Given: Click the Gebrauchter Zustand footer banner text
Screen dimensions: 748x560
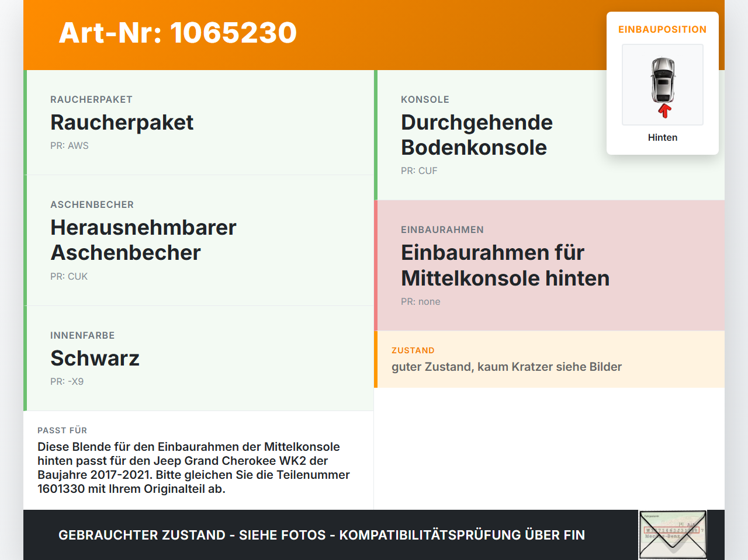Looking at the screenshot, I should pos(321,535).
